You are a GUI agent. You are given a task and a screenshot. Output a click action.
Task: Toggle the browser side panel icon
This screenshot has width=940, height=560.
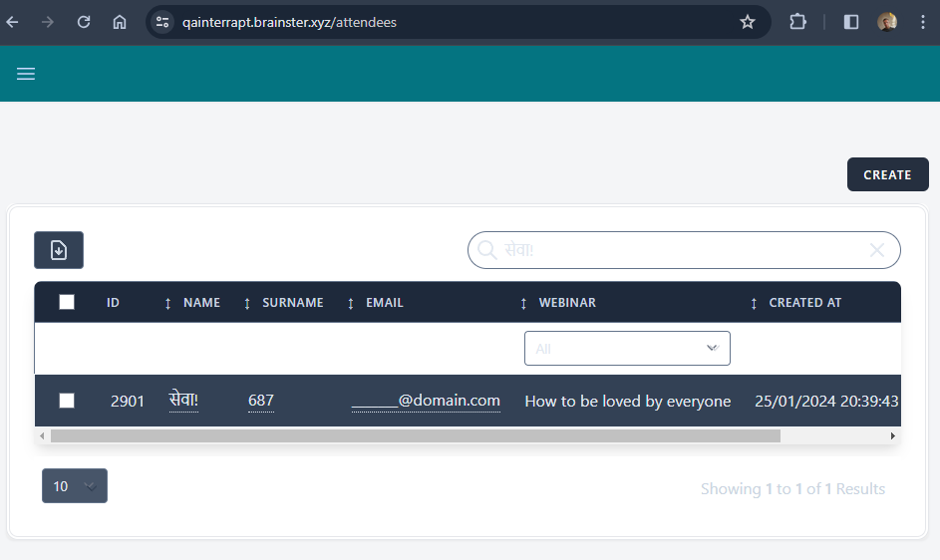coord(851,22)
